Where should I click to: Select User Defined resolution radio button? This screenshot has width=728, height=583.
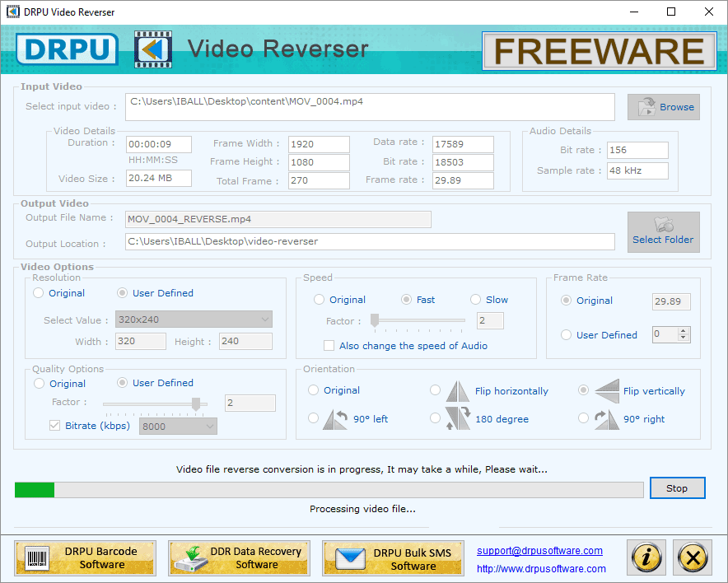point(122,293)
